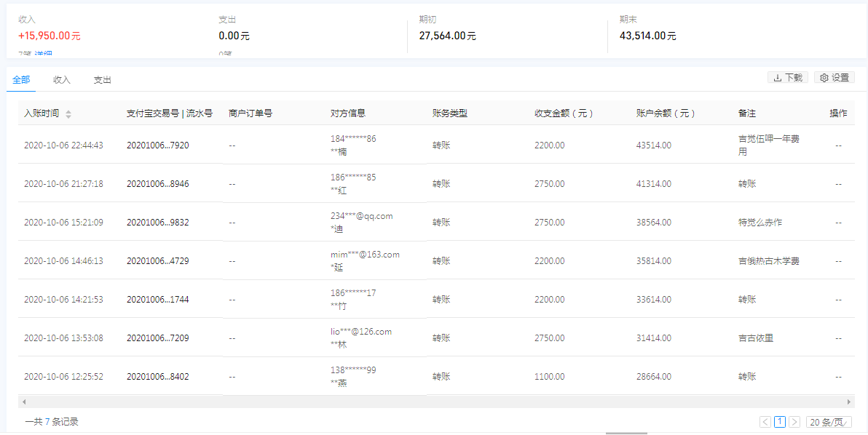The height and width of the screenshot is (435, 868).
Task: Select page number 1 in pagination
Action: click(780, 422)
